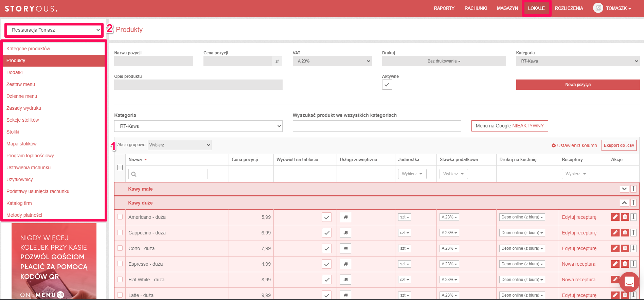Viewport: 644px width, 300px height.
Task: Open the RAPORTY menu
Action: (x=444, y=8)
